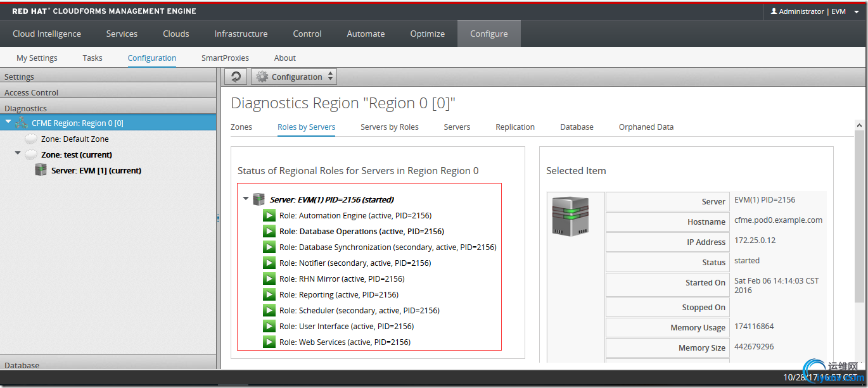Click the Diagnostics accordion header
This screenshot has width=868, height=388.
[x=108, y=108]
